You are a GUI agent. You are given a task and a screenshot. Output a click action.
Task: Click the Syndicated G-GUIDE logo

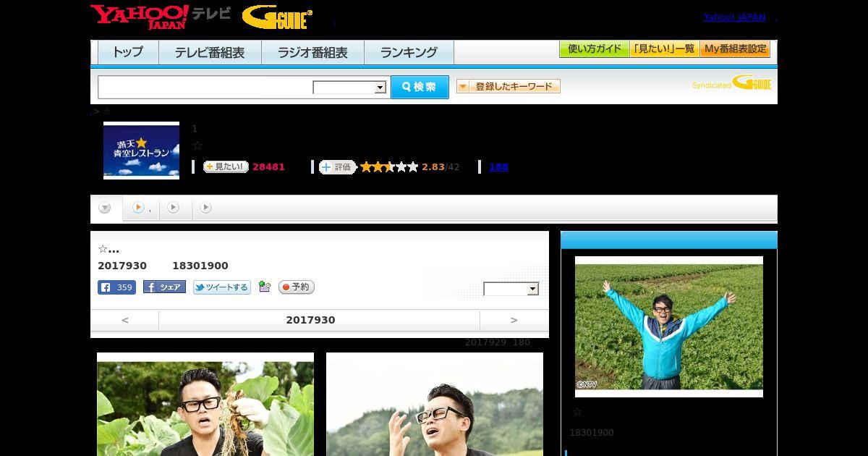click(732, 83)
